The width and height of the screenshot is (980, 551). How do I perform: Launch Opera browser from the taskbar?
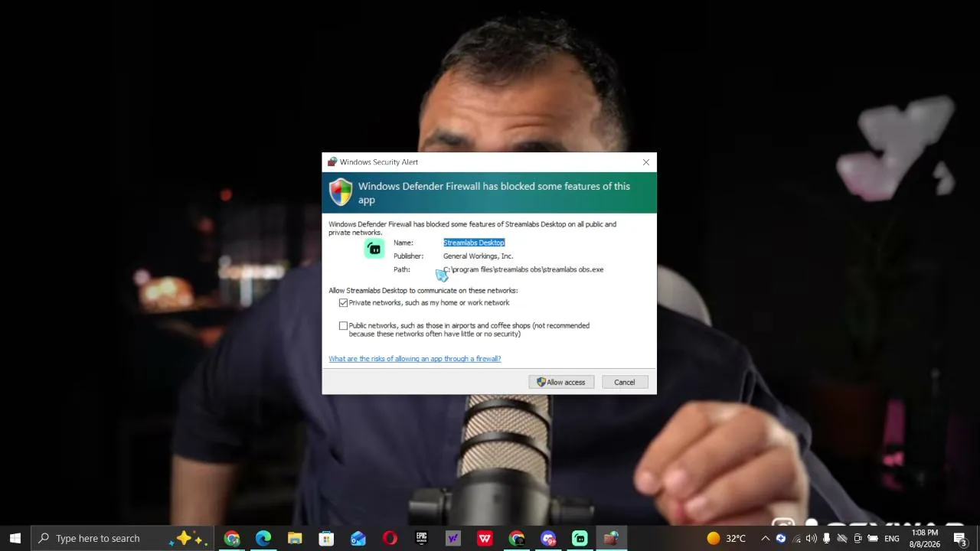(x=390, y=538)
